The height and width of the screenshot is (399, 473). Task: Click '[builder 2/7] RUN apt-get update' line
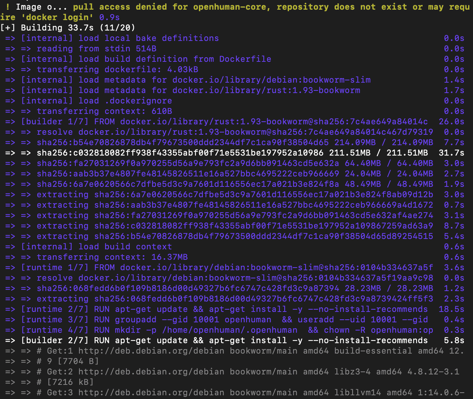point(235,340)
